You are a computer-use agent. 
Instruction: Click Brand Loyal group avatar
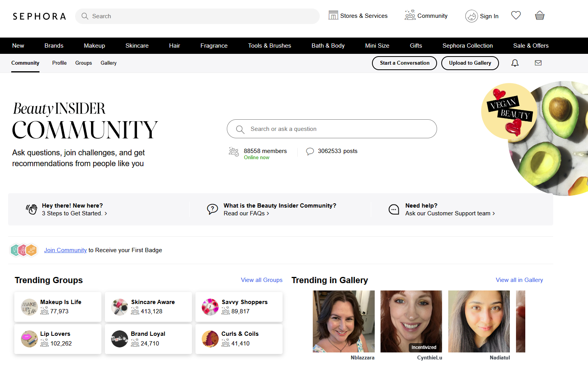(x=120, y=339)
